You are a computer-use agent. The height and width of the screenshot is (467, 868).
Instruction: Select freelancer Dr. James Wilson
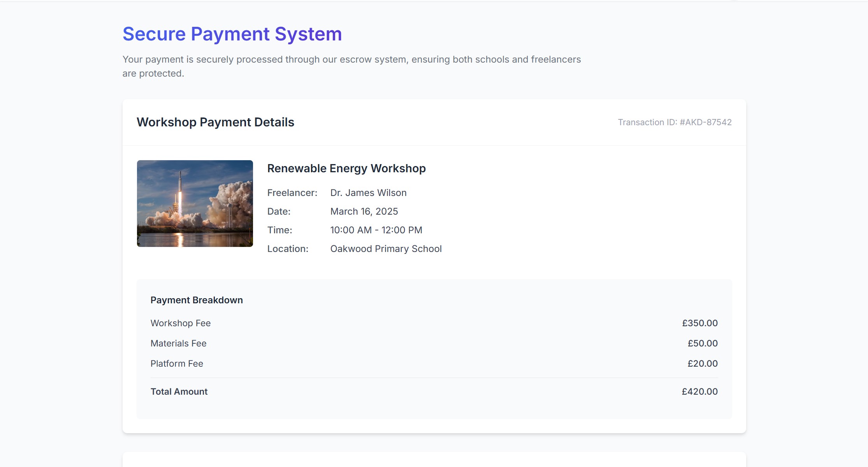[x=368, y=192]
